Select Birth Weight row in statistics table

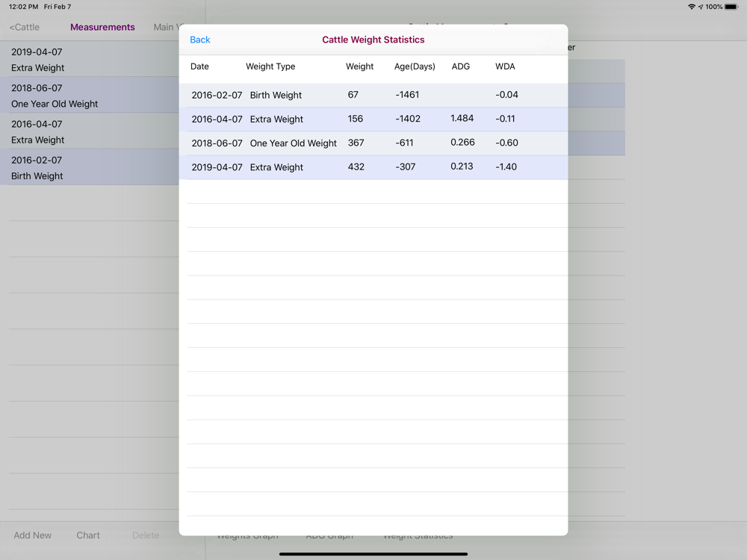[373, 95]
